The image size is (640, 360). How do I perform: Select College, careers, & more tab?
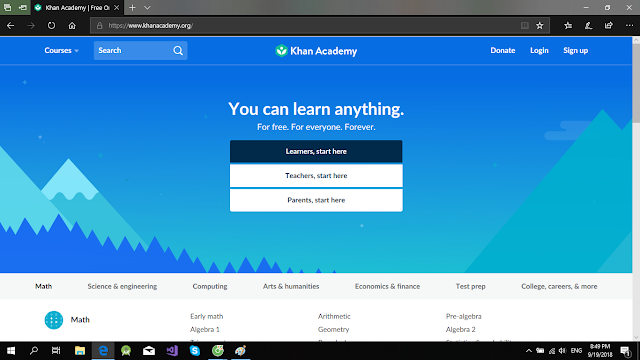click(559, 287)
